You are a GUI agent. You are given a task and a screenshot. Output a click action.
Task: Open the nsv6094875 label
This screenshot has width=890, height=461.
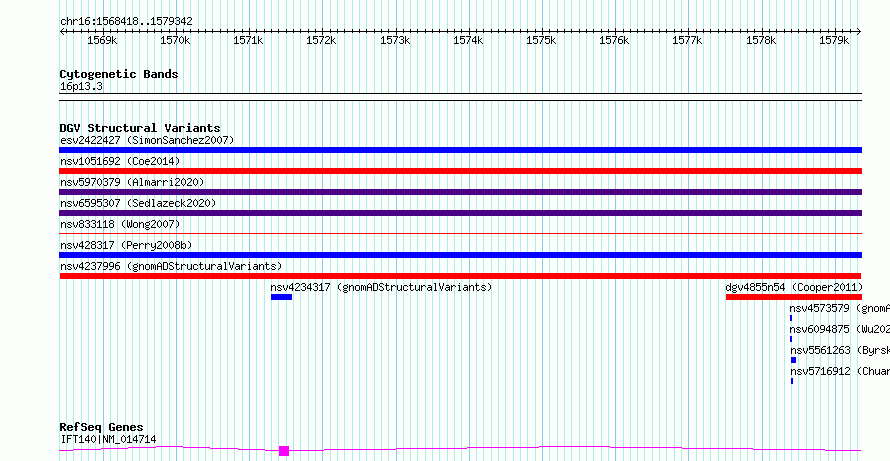click(839, 329)
